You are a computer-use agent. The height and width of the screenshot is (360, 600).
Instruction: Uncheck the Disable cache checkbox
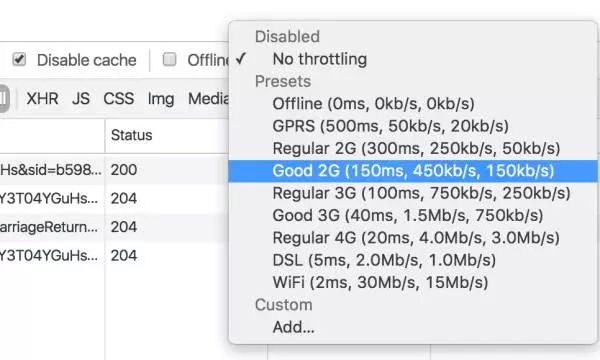[x=19, y=59]
